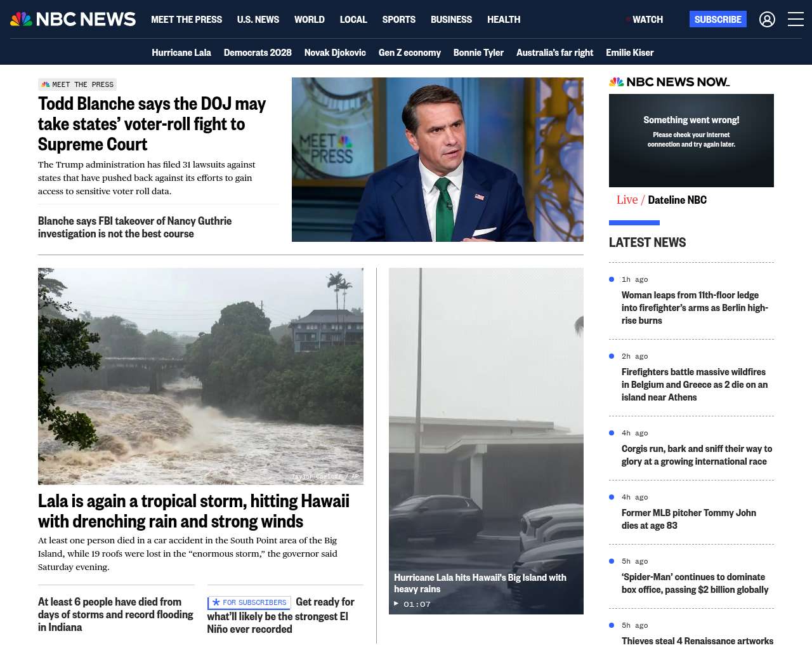Click the NBC News Now video player
Image resolution: width=812 pixels, height=650 pixels.
coord(691,140)
